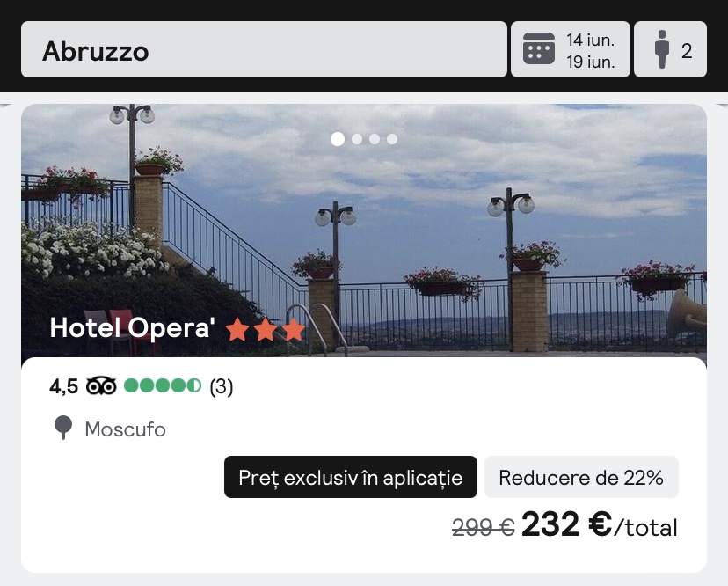728x586 pixels.
Task: Select the third carousel dot indicator
Action: click(375, 139)
